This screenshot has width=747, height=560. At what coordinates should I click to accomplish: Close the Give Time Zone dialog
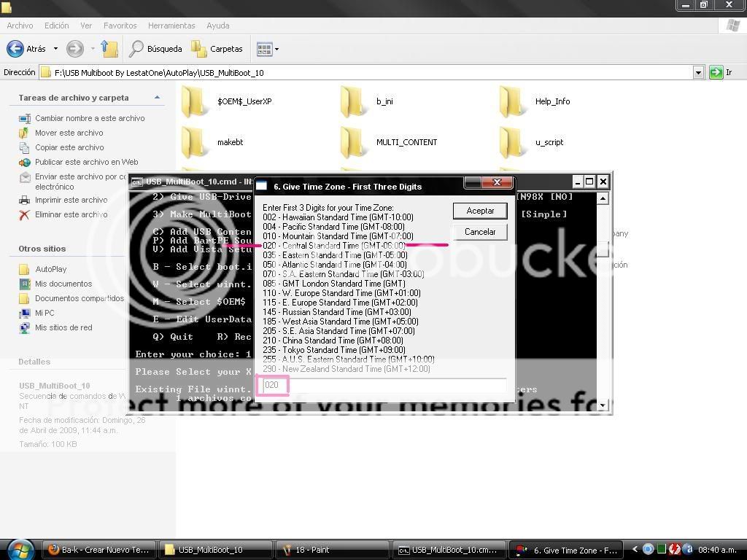tap(497, 183)
